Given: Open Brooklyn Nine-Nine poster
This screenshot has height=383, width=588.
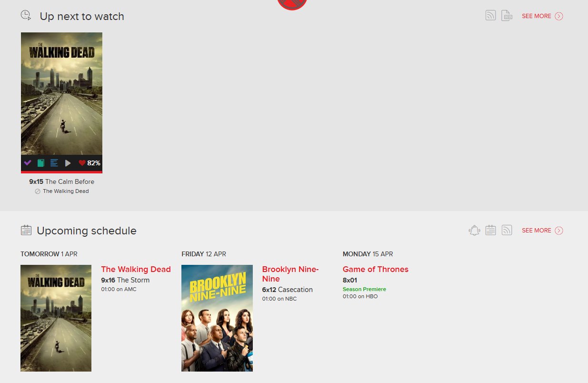Looking at the screenshot, I should tap(217, 318).
